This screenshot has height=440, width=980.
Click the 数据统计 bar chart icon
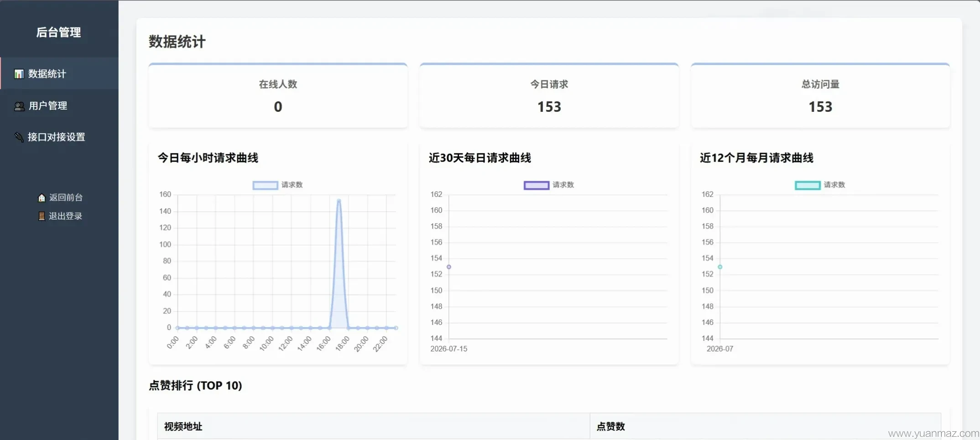(x=19, y=74)
